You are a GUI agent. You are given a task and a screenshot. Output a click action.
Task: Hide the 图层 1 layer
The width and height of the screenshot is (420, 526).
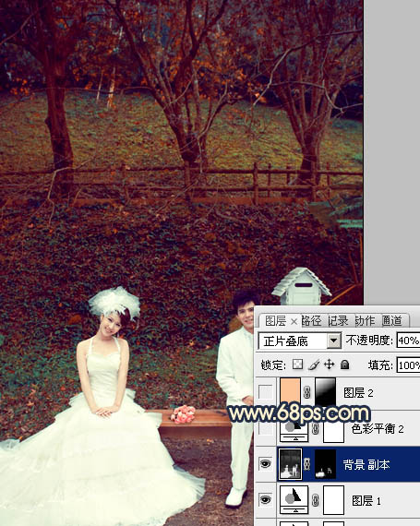pos(265,500)
